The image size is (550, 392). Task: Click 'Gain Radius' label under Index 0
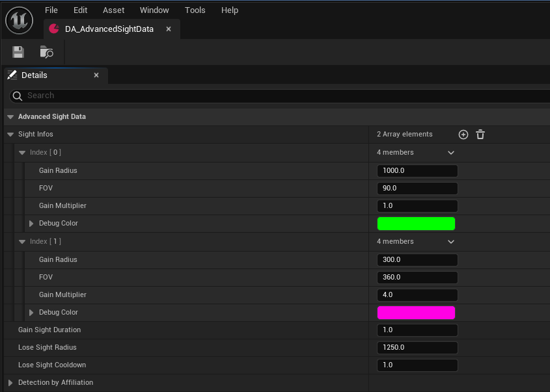pos(58,170)
